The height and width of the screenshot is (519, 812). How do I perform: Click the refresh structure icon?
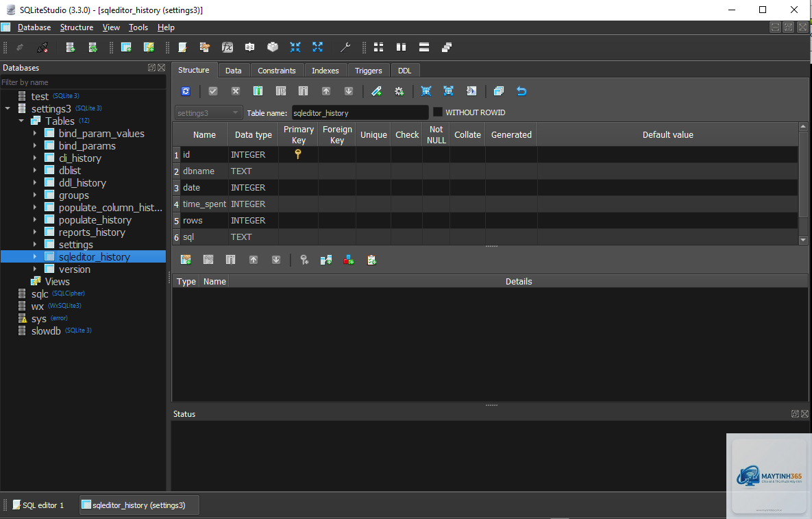(x=186, y=91)
